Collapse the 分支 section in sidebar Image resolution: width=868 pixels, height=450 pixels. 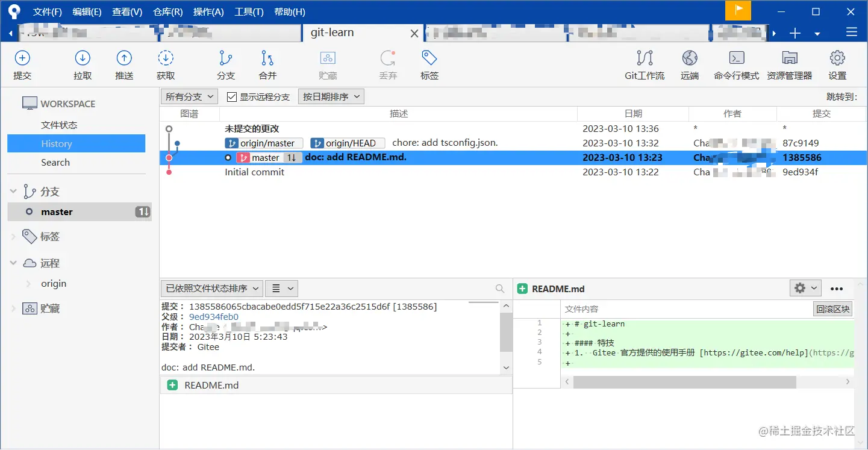click(13, 192)
